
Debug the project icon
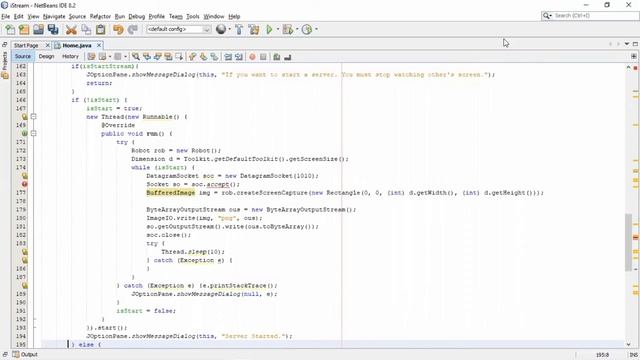[x=288, y=29]
